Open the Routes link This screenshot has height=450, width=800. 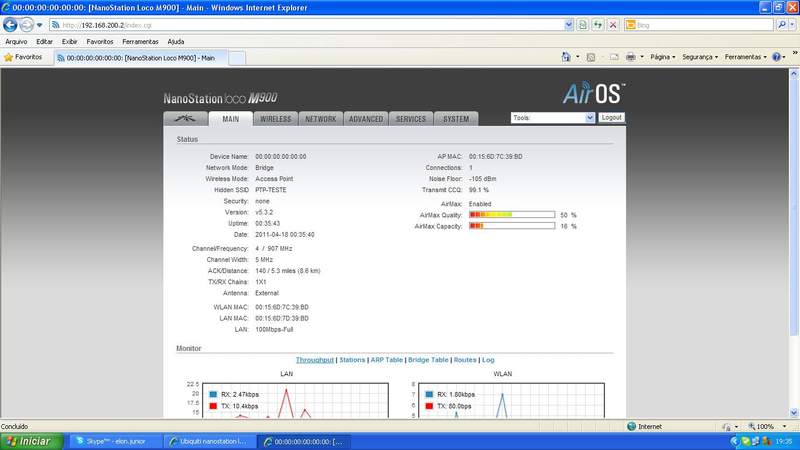pos(465,360)
